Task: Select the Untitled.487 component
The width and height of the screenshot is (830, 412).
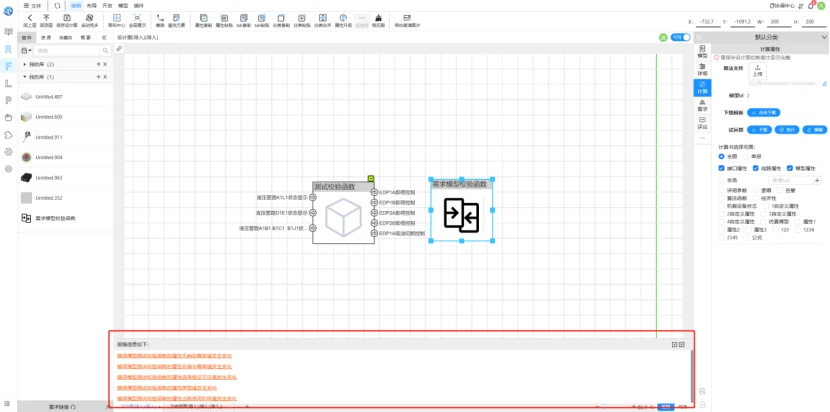Action: coord(65,97)
